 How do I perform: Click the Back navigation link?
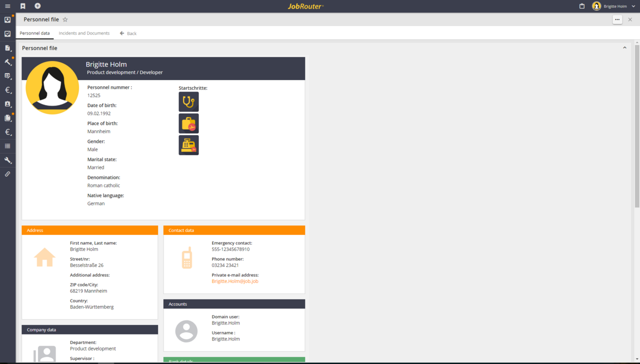tap(127, 33)
